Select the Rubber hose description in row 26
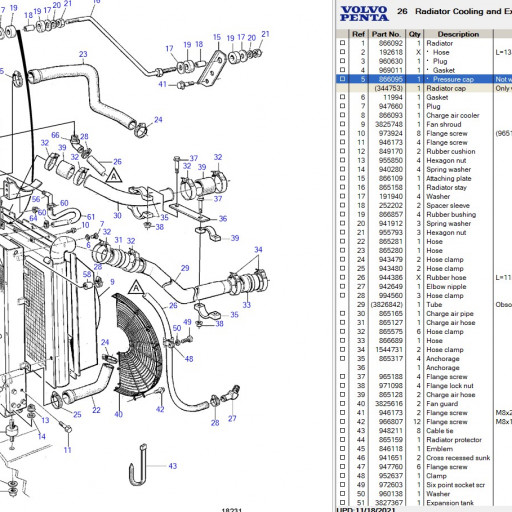The image size is (512, 512). [446, 277]
